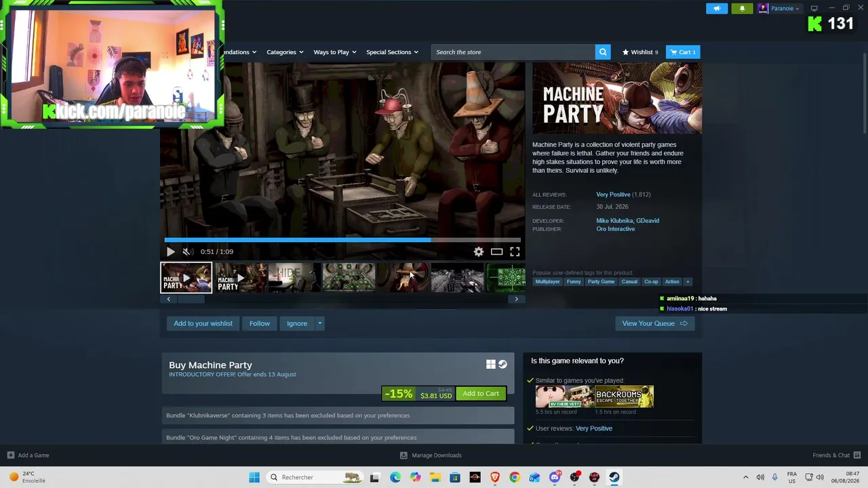This screenshot has width=868, height=488.
Task: Open publisher Oro Interactive's page
Action: pos(616,229)
